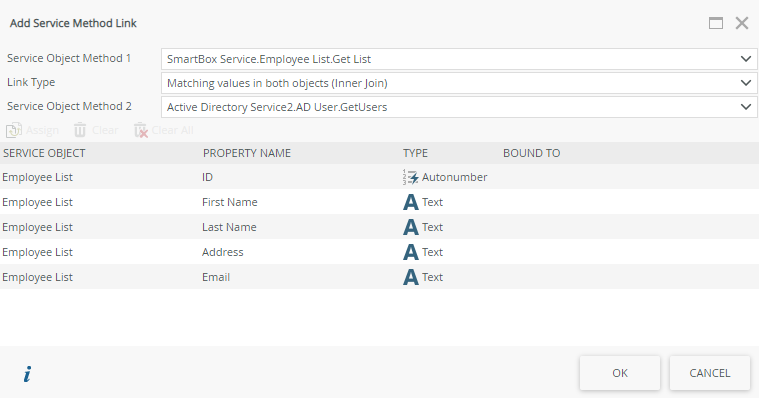The height and width of the screenshot is (398, 759).
Task: Click the Autonumber type icon for ID
Action: pos(410,177)
